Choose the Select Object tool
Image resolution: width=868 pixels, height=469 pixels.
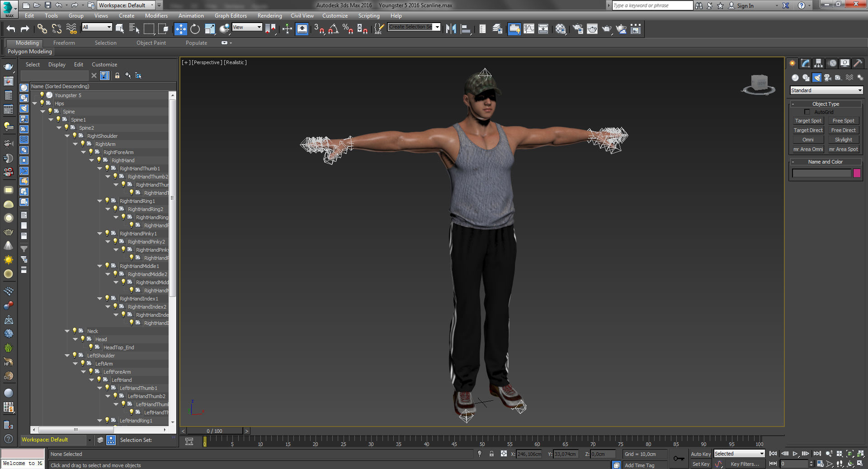(120, 29)
